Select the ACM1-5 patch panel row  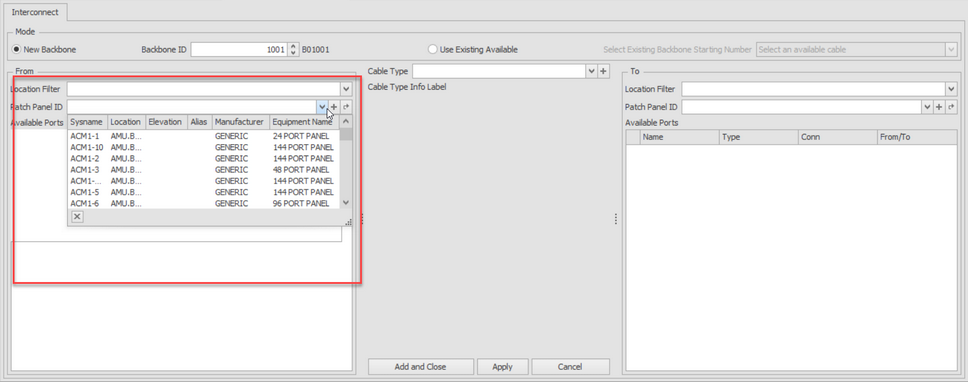pyautogui.click(x=204, y=192)
